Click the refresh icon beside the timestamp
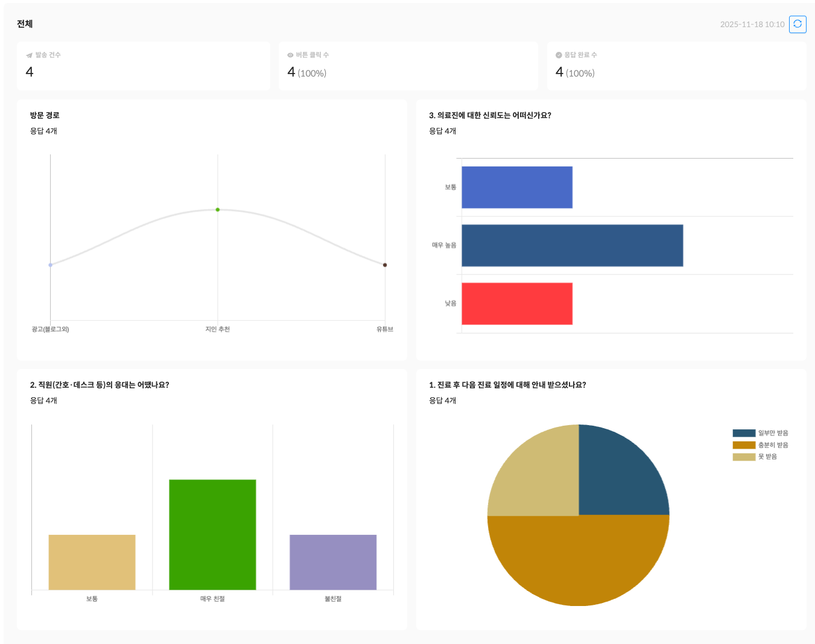The image size is (815, 644). (x=798, y=24)
